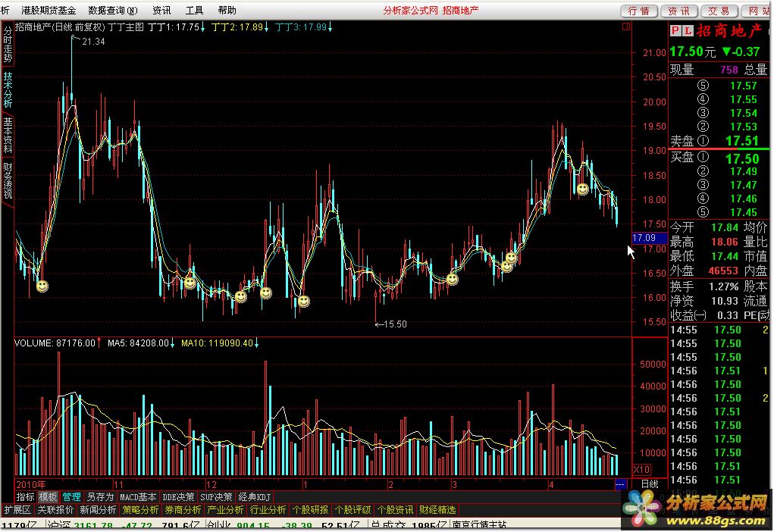Switch to 分时走势 side tab
The image size is (774, 532).
8,44
